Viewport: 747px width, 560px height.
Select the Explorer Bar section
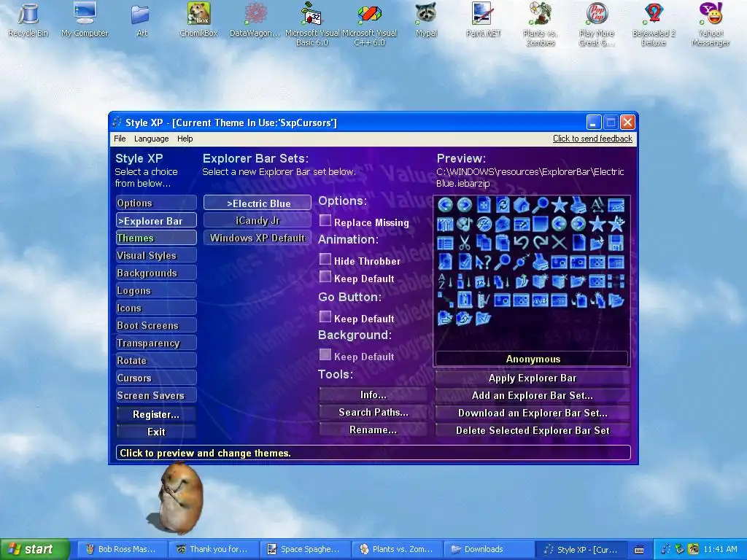click(156, 220)
